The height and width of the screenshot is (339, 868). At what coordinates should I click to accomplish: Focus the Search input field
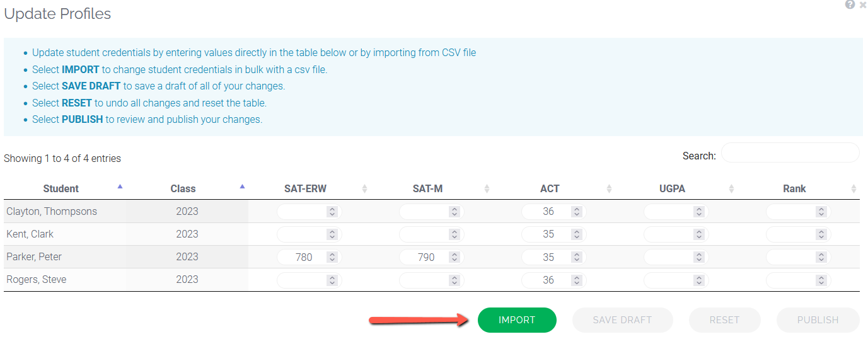(790, 153)
